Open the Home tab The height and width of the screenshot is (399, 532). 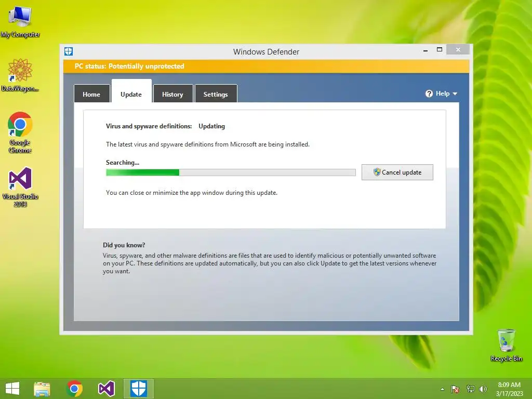point(91,94)
